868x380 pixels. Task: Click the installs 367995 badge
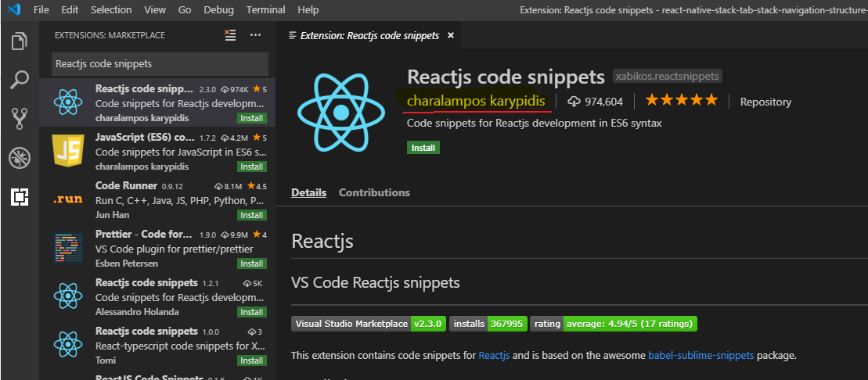488,324
